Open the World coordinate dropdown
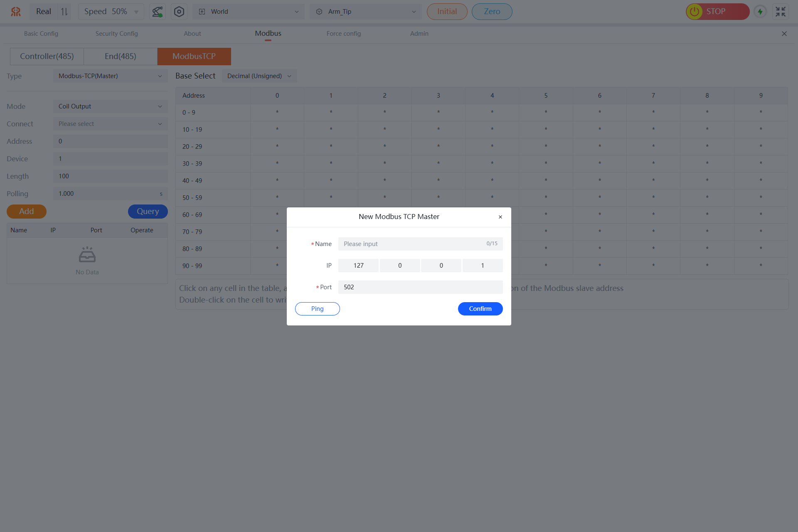Viewport: 798px width, 532px height. [248, 12]
